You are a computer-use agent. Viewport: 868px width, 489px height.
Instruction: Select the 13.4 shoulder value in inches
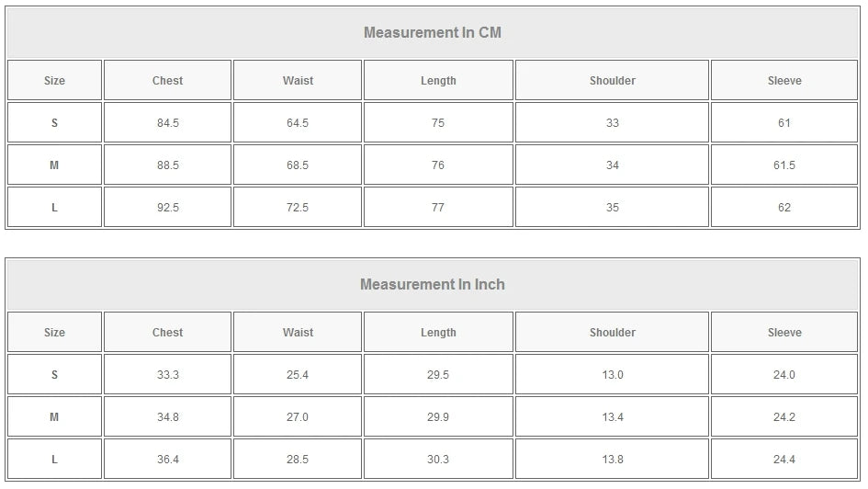[612, 417]
